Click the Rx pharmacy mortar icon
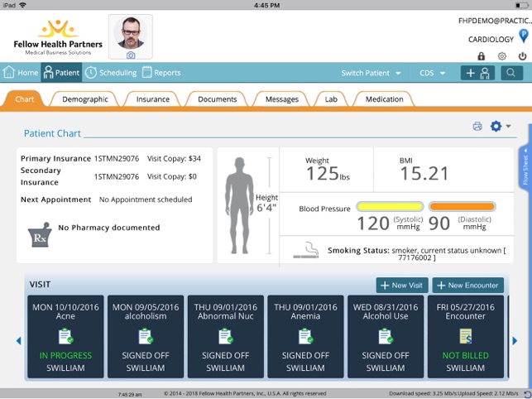This screenshot has width=532, height=399. (x=40, y=235)
